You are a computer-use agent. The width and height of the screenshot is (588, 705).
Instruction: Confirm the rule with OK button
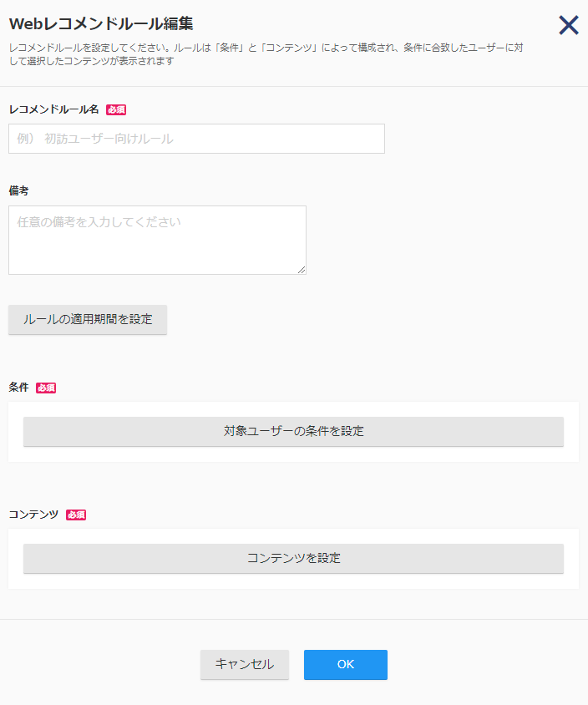[346, 665]
